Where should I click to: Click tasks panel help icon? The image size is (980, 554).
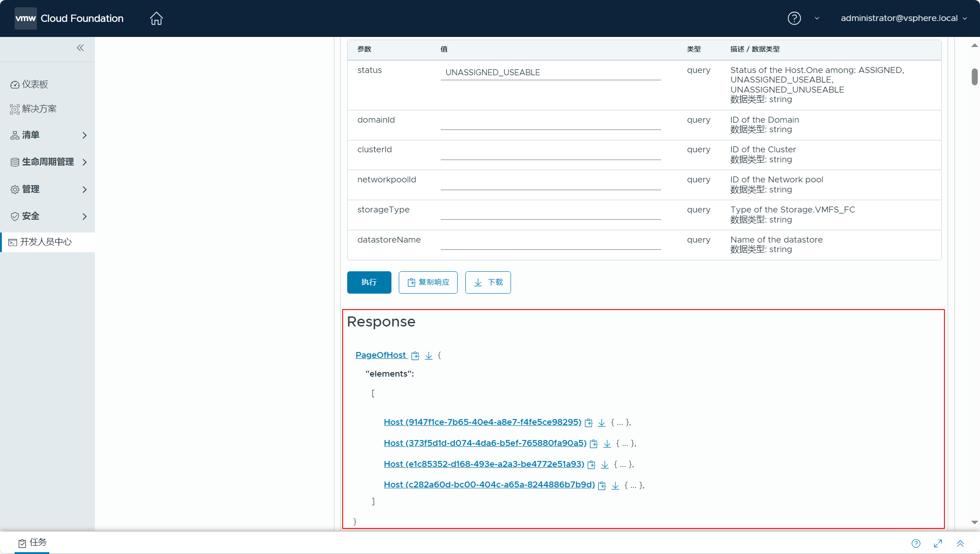coord(916,543)
